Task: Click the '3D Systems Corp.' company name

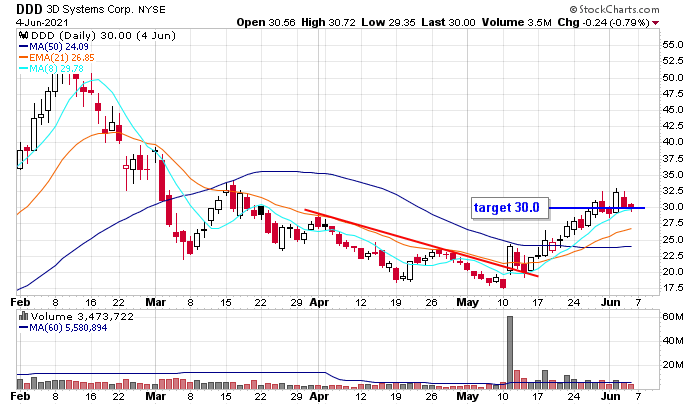Action: [x=90, y=9]
